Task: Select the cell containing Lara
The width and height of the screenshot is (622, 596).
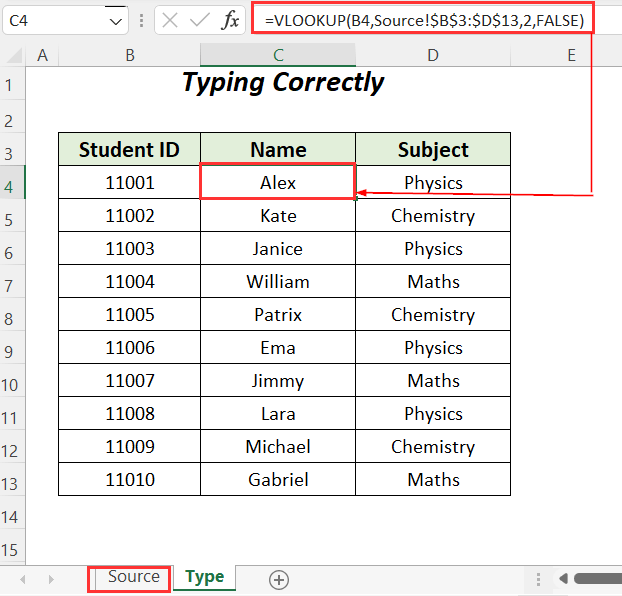Action: [278, 413]
